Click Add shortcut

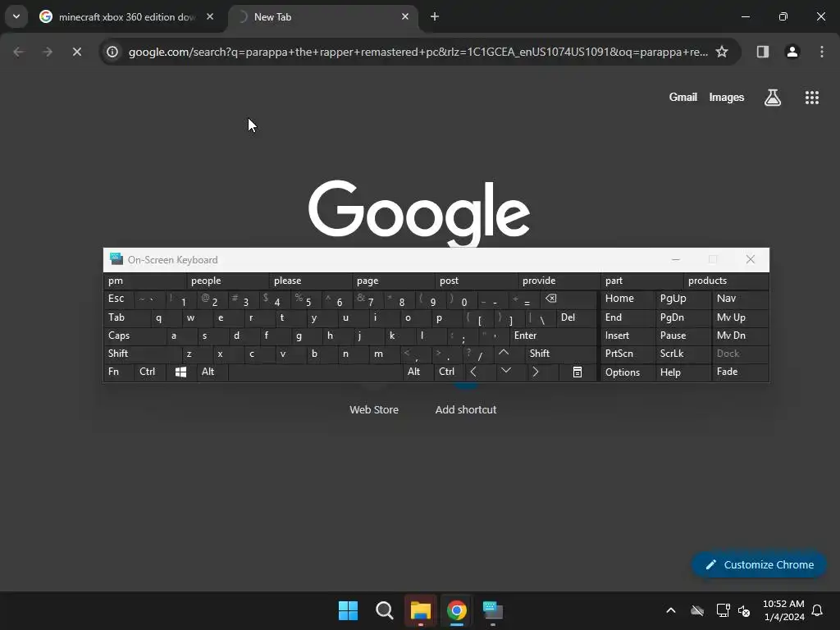(466, 409)
